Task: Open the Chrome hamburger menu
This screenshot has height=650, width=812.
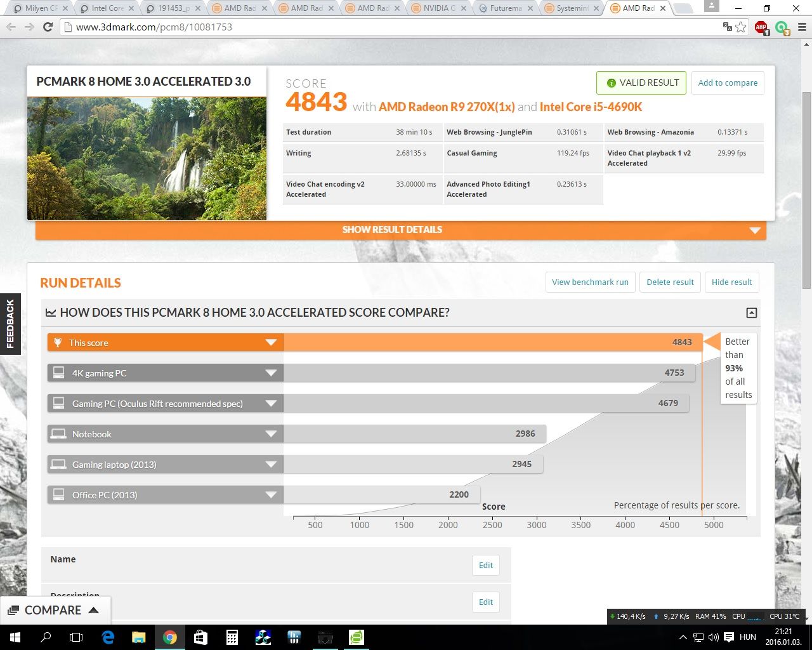Action: 801,27
